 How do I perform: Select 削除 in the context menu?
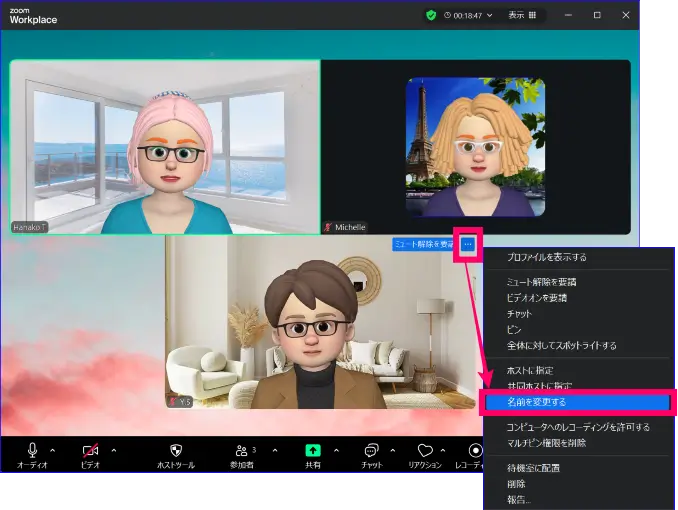pos(516,484)
